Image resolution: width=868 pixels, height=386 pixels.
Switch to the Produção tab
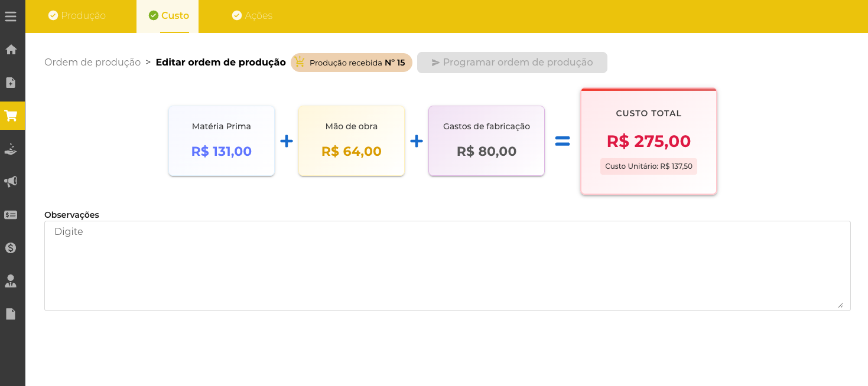pyautogui.click(x=77, y=16)
